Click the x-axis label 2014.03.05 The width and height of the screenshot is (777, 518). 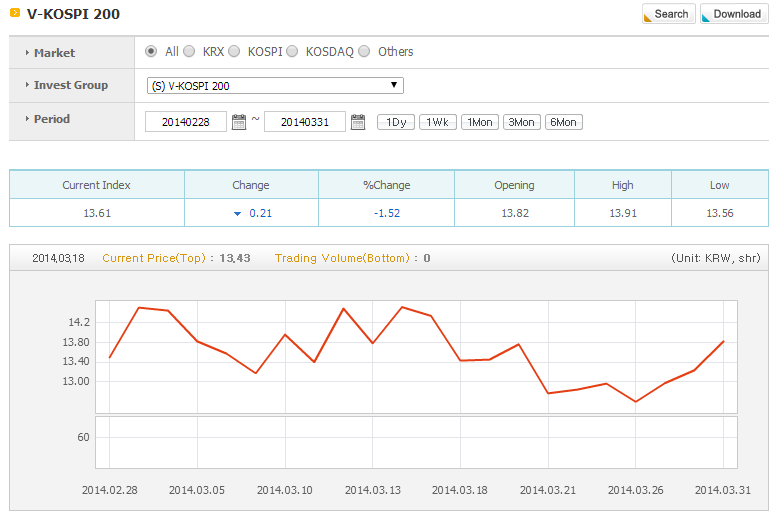197,490
